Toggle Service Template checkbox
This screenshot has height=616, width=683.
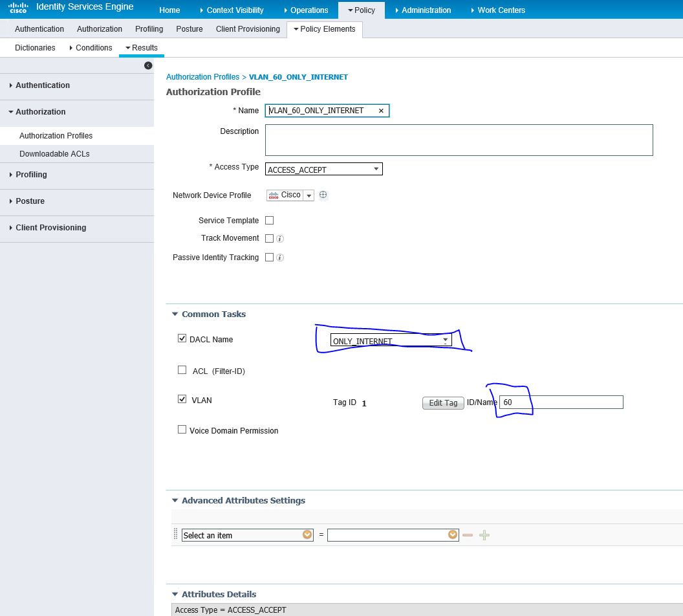[x=269, y=221]
